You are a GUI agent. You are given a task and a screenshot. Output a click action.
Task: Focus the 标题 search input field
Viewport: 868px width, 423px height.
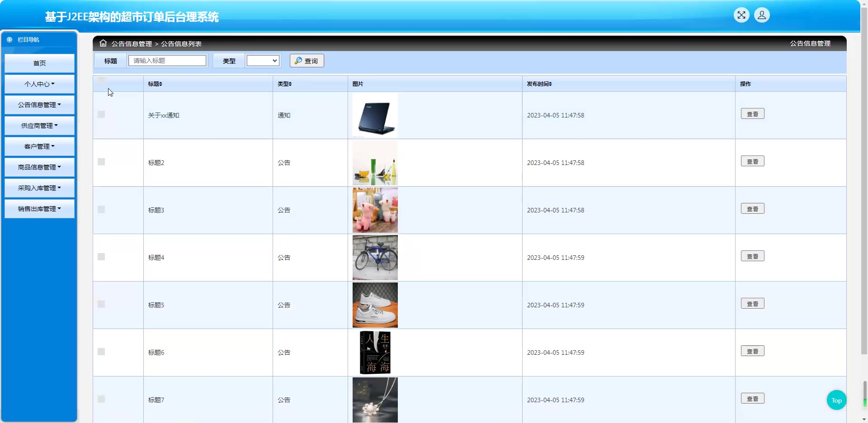(x=167, y=61)
